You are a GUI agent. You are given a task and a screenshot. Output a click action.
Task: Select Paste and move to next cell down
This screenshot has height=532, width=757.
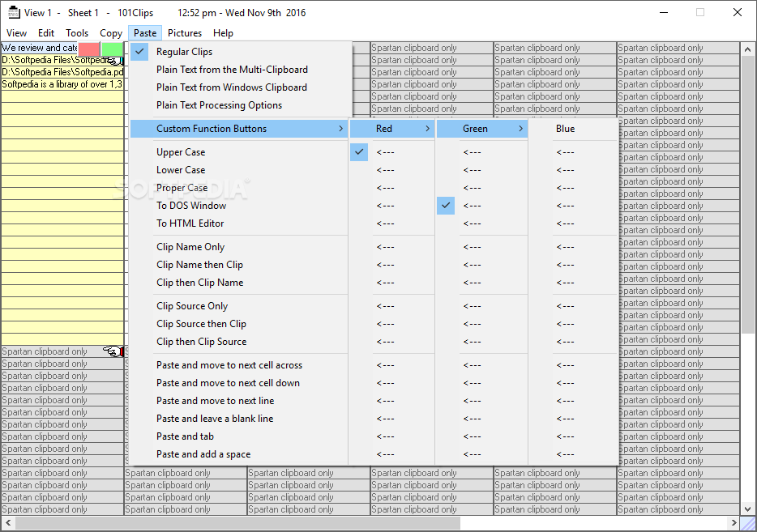pyautogui.click(x=239, y=384)
